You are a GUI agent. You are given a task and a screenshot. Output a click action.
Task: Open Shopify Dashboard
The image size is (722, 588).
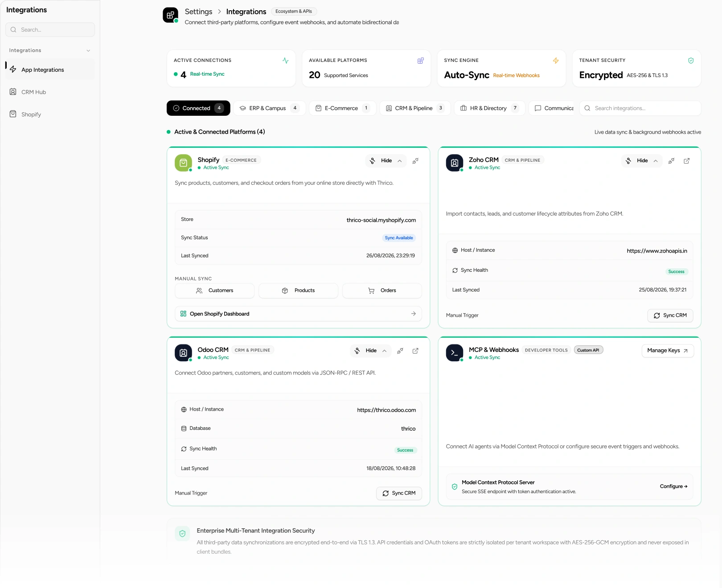[299, 314]
